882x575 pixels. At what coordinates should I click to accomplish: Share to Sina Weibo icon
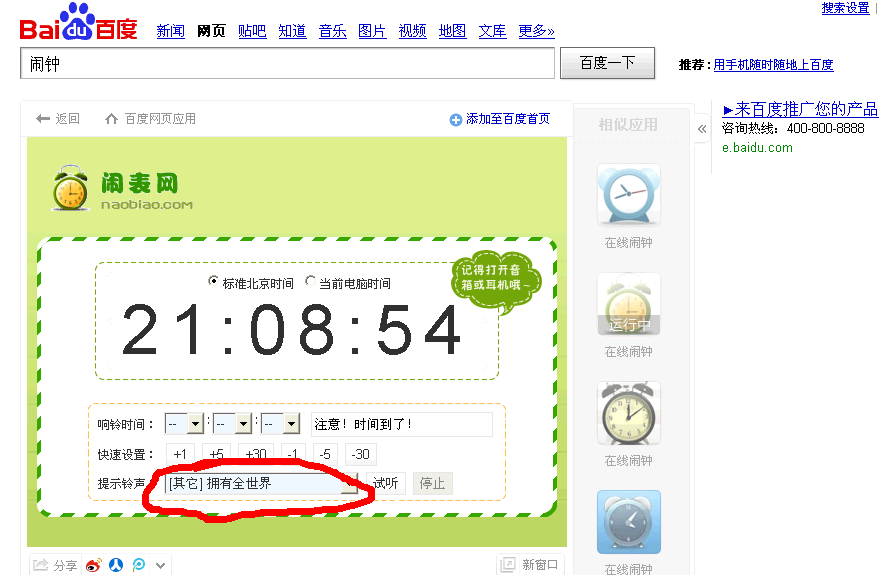(x=93, y=565)
